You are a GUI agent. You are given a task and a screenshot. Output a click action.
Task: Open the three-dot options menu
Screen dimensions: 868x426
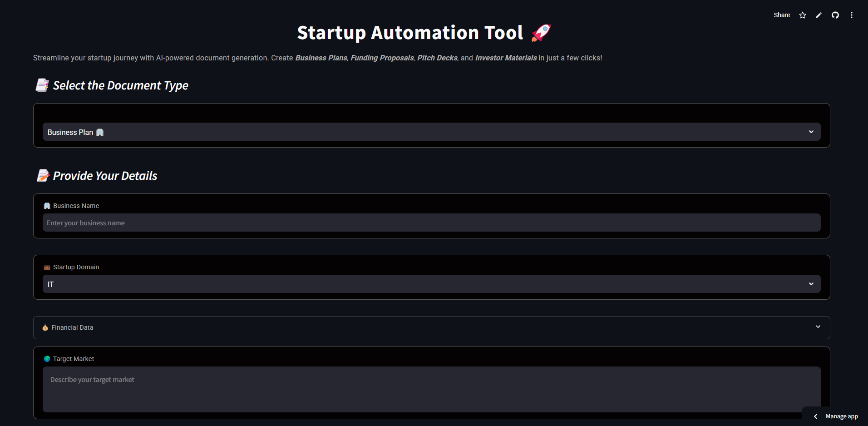click(852, 15)
